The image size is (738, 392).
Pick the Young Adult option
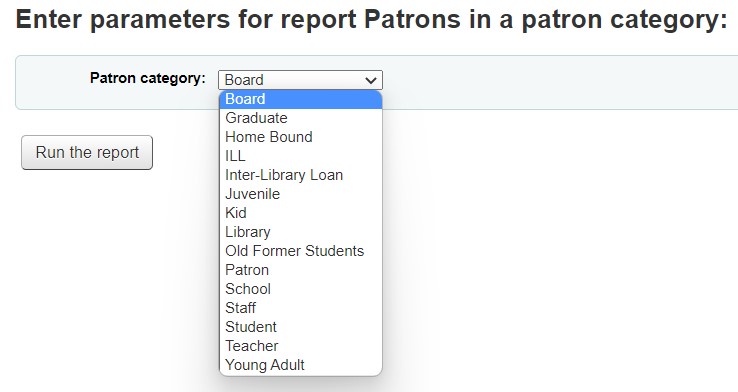301,365
